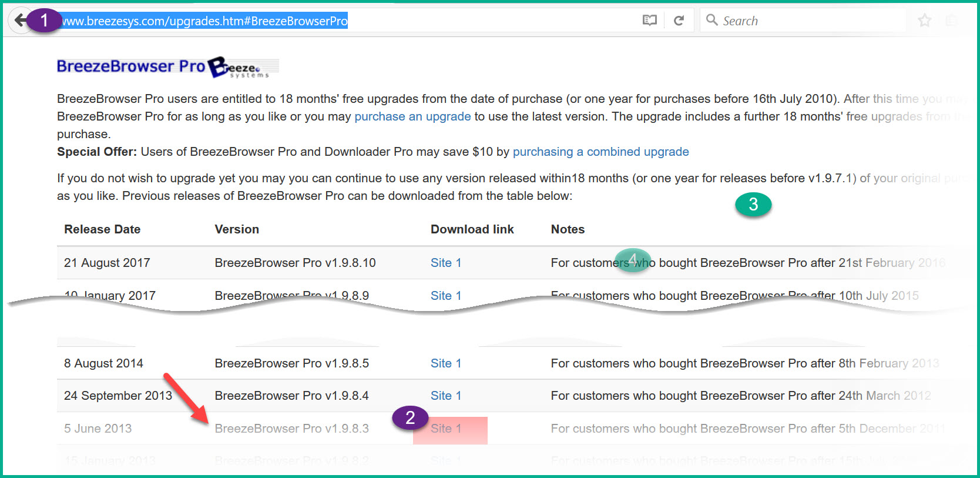Click the BreezeBrowser Pro heading
Screen dimensions: 980x478
(130, 66)
